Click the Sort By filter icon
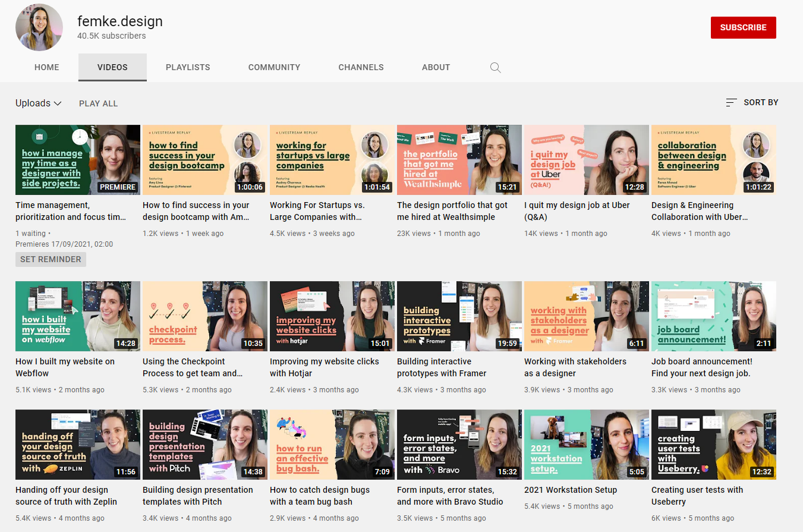Screen dimensions: 803x532 [x=731, y=102]
